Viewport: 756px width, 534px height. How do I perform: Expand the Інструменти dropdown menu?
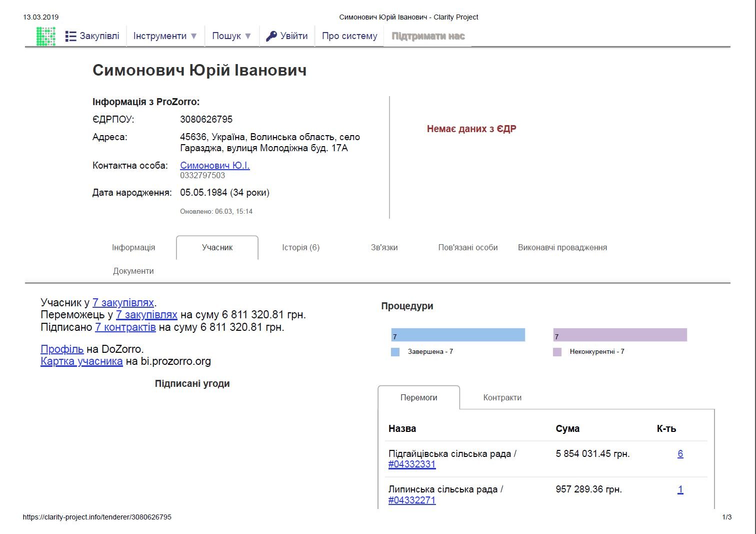coord(165,36)
